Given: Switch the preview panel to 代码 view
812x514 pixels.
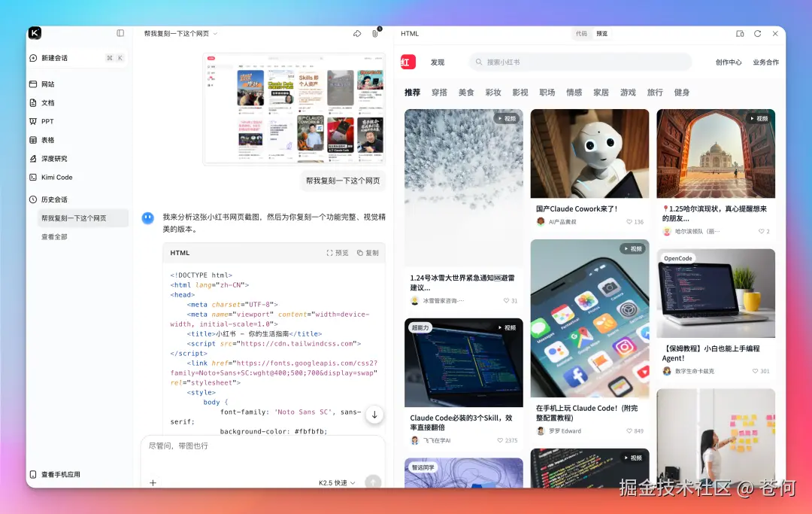Looking at the screenshot, I should pos(581,33).
